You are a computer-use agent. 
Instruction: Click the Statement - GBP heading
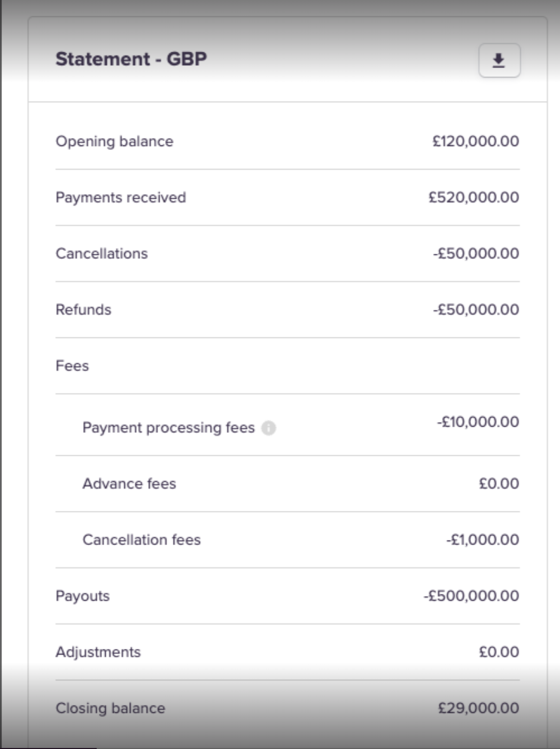pos(131,59)
